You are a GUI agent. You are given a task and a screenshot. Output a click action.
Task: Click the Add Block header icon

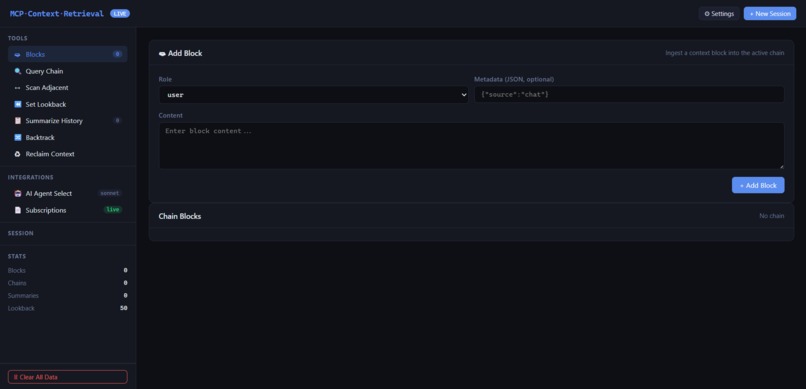point(162,53)
